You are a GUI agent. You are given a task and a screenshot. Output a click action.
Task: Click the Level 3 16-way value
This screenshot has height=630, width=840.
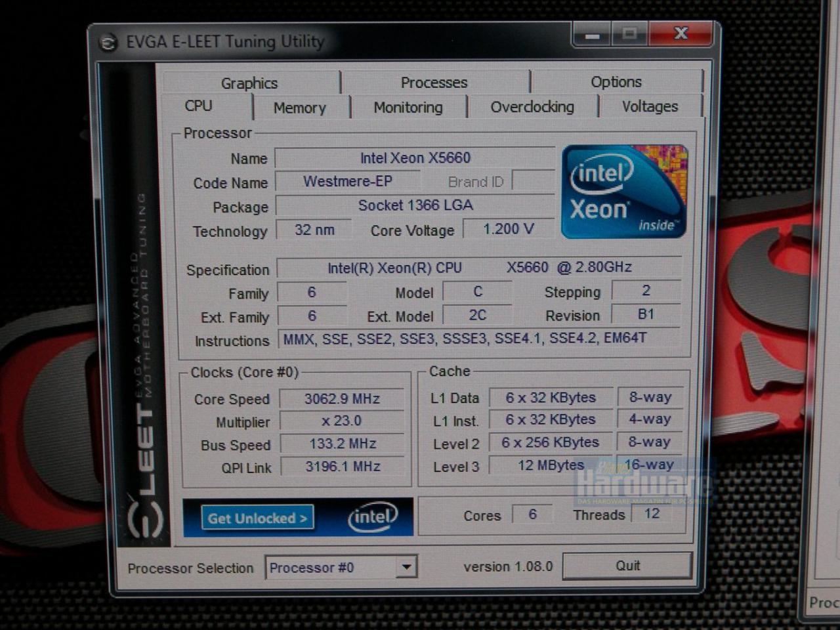tap(650, 465)
